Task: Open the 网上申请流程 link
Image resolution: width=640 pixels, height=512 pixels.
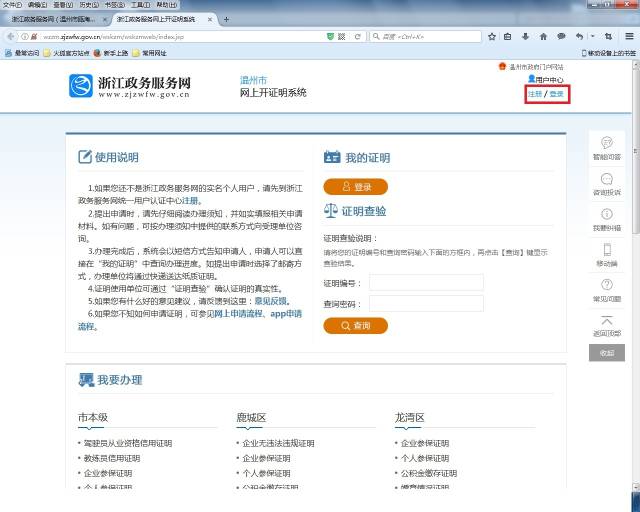Action: [238, 314]
